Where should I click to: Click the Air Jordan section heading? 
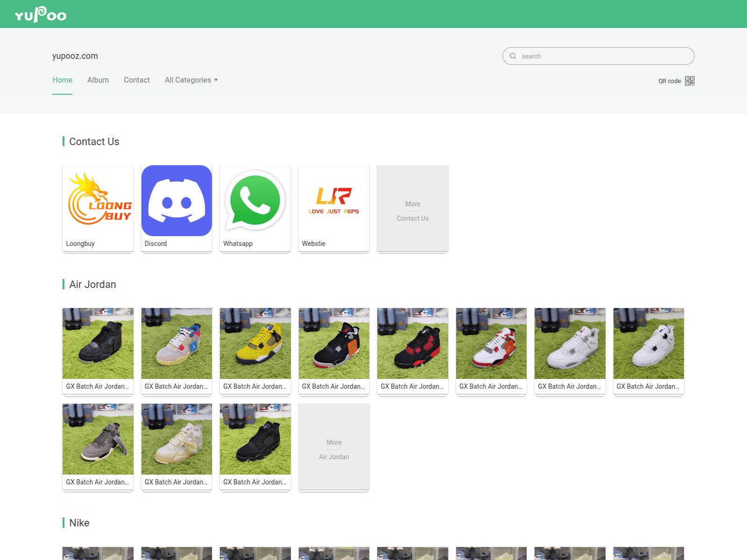coord(92,284)
